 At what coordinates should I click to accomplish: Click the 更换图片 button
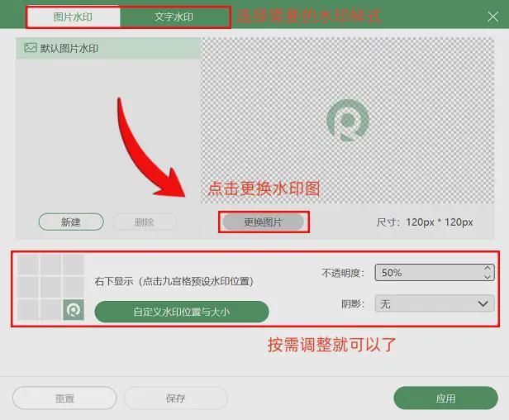point(263,222)
